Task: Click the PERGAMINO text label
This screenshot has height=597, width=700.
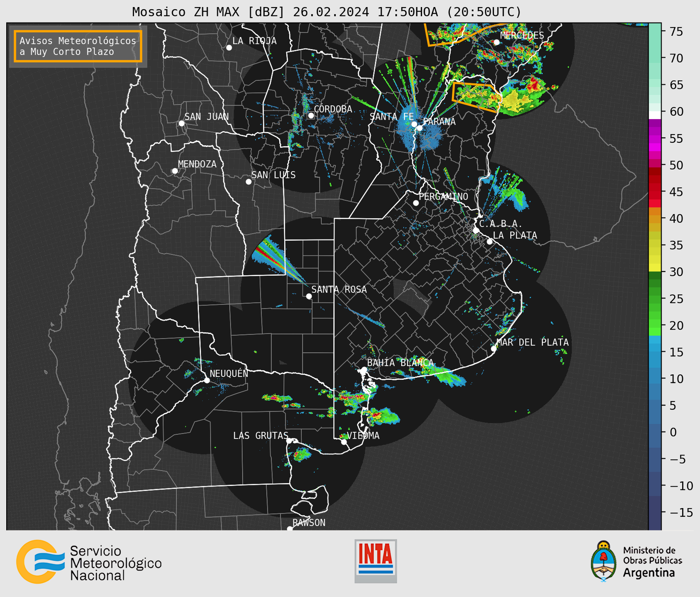Action: point(443,196)
